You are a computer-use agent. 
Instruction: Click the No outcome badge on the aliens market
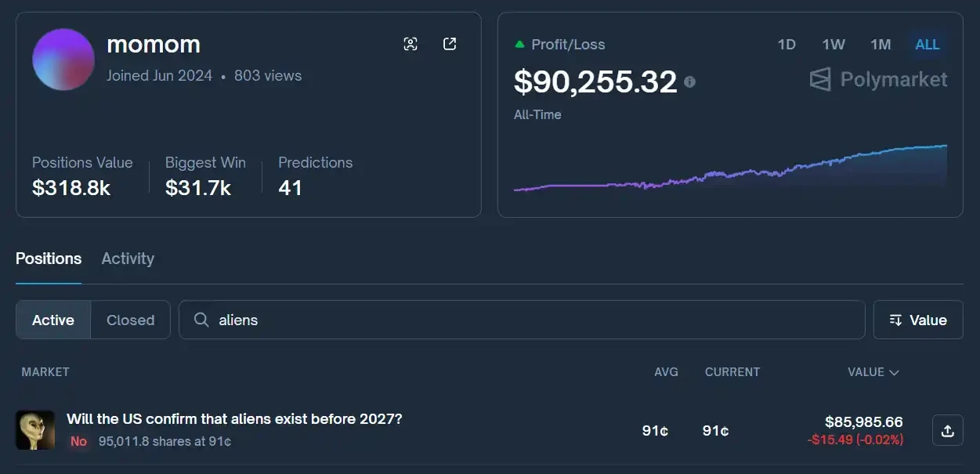(78, 441)
